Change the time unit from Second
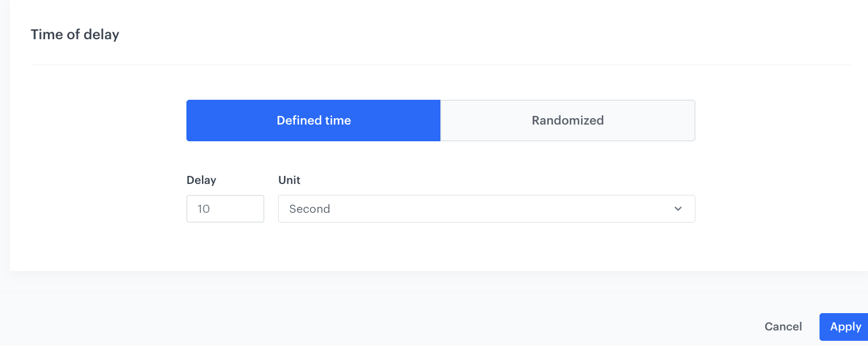The width and height of the screenshot is (868, 346). tap(487, 209)
